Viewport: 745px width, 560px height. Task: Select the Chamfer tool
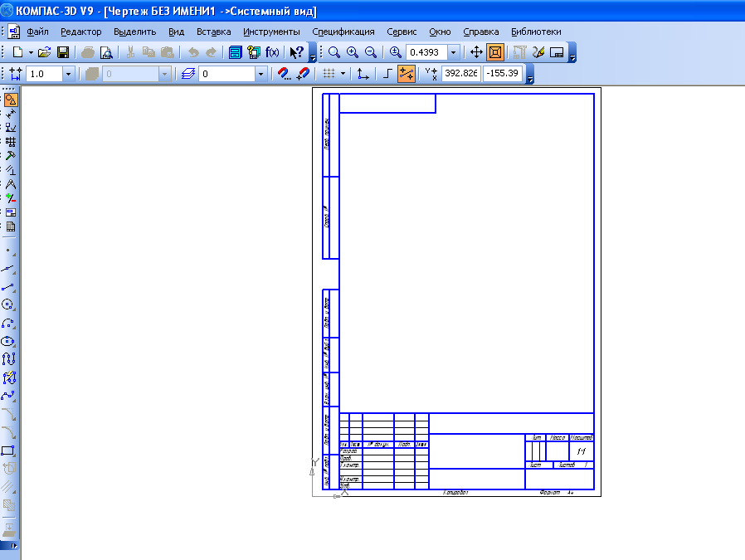[8, 414]
